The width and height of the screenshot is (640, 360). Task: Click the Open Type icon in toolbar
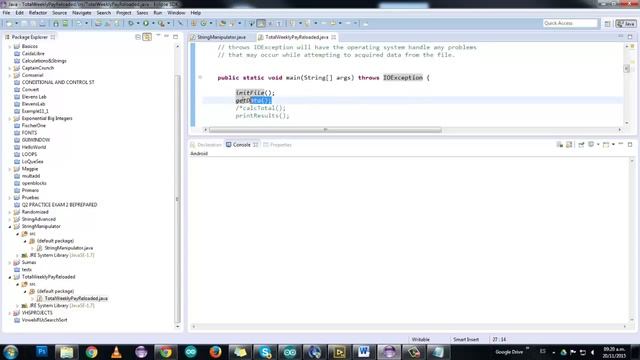tap(222, 23)
